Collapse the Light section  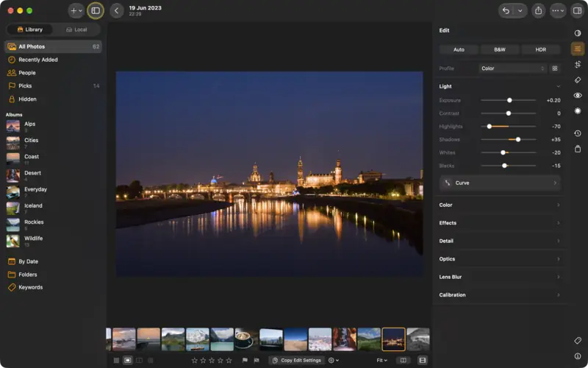tap(559, 86)
